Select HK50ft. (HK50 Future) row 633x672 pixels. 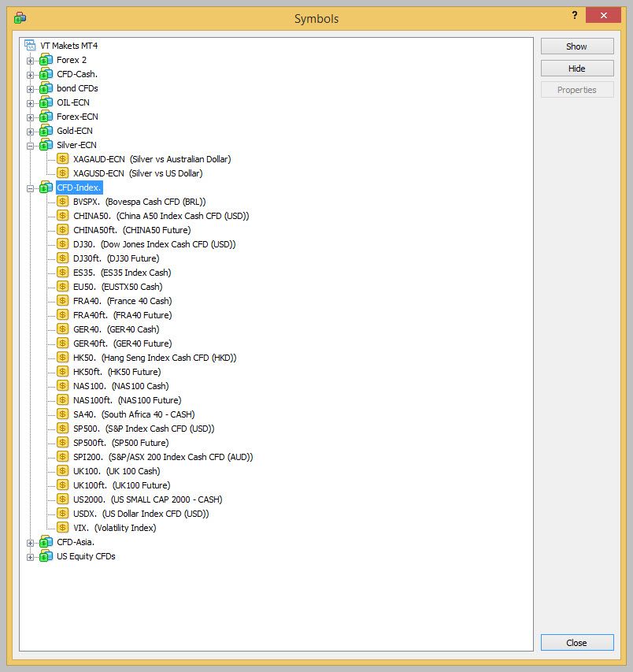tap(117, 371)
